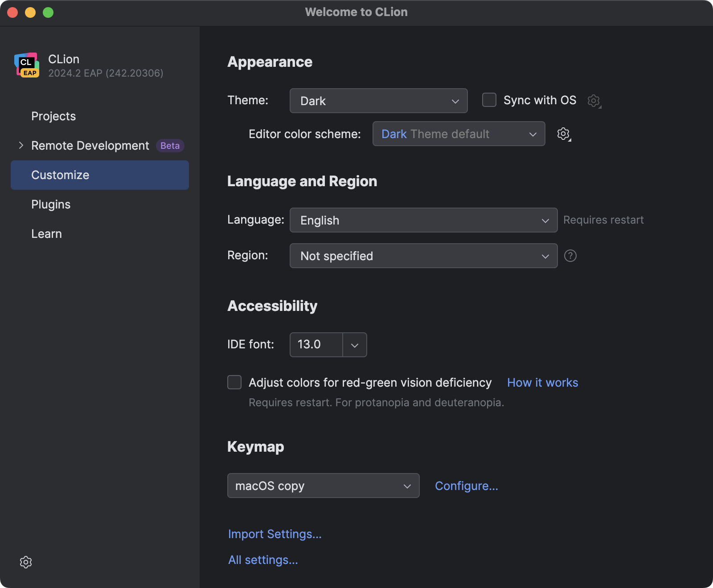
Task: Click the Import Settings... link
Action: (x=275, y=534)
